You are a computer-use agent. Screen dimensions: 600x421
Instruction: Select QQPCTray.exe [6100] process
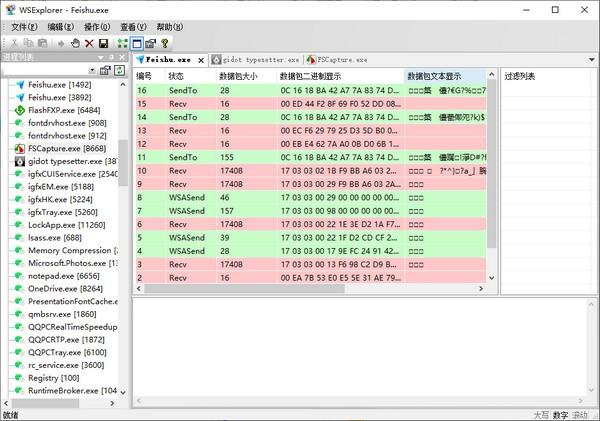click(x=67, y=352)
